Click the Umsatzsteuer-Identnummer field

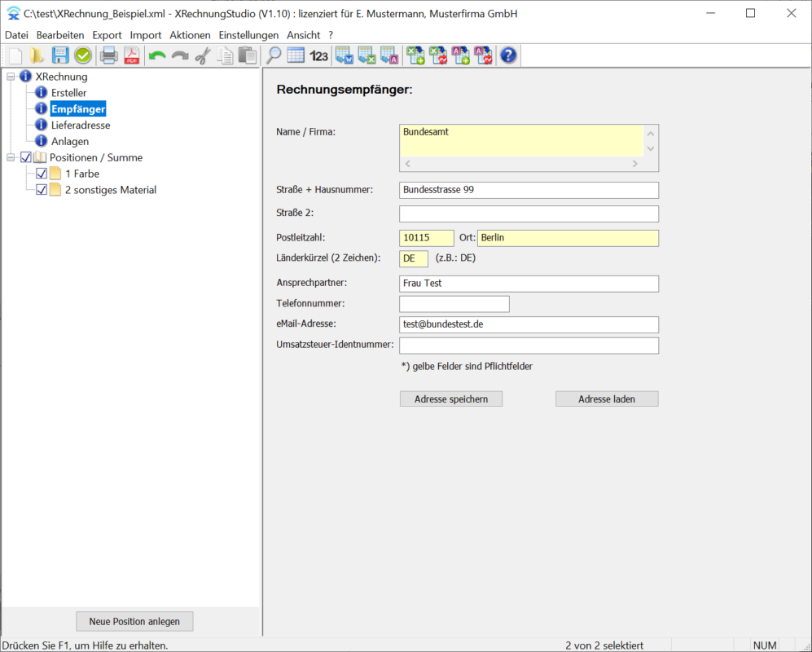click(x=529, y=346)
